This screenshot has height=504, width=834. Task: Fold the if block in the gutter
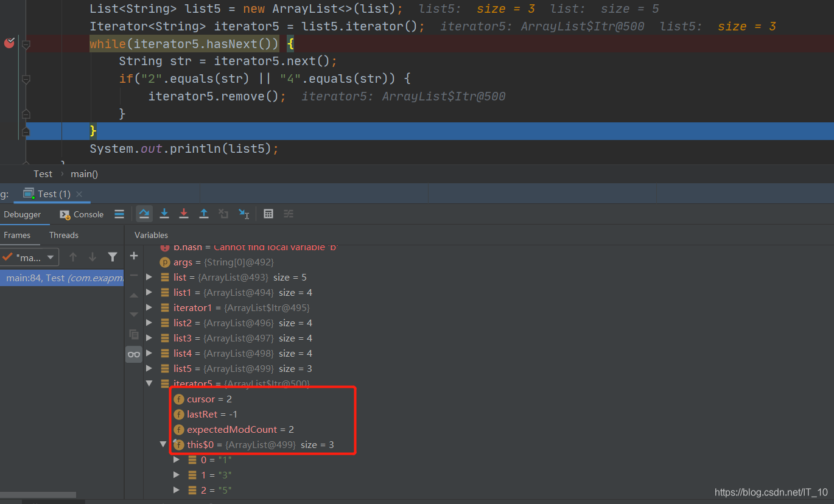pyautogui.click(x=26, y=79)
